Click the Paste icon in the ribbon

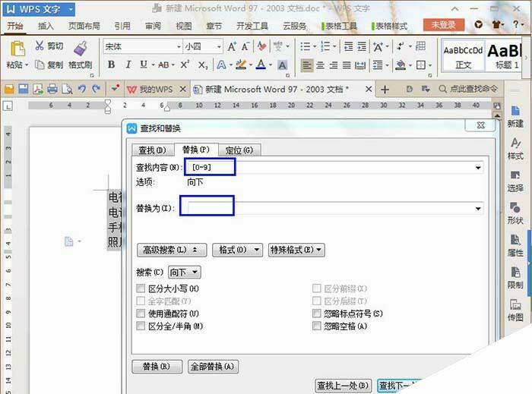click(x=17, y=49)
